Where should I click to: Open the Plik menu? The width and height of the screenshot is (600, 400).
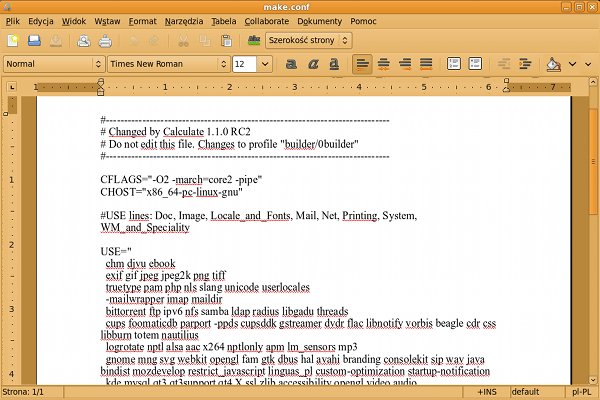(13, 21)
